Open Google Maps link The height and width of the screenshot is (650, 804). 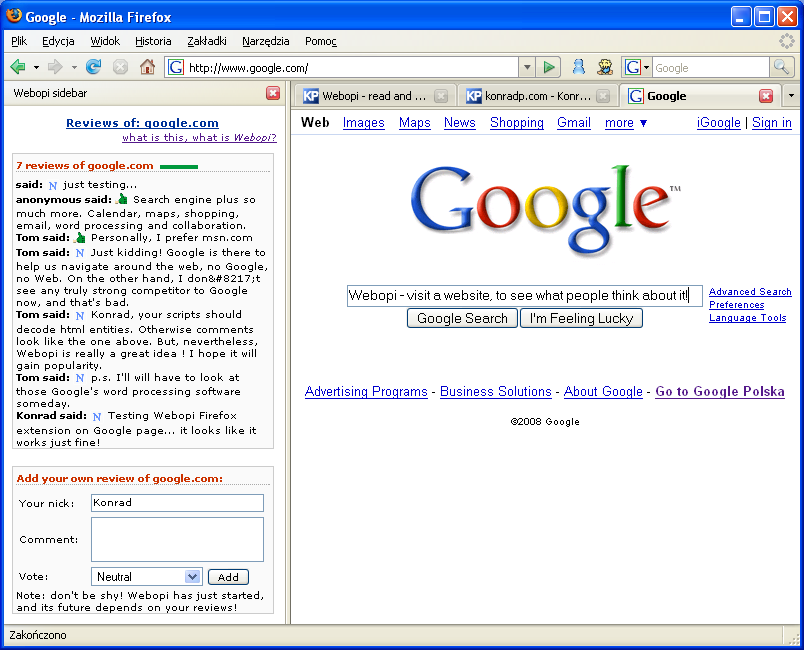[414, 123]
